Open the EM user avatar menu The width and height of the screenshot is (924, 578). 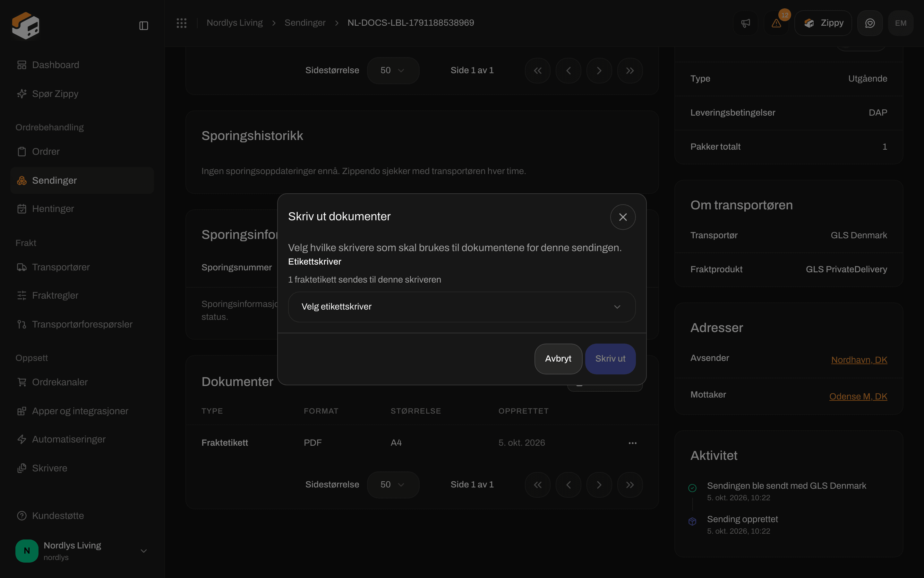901,23
